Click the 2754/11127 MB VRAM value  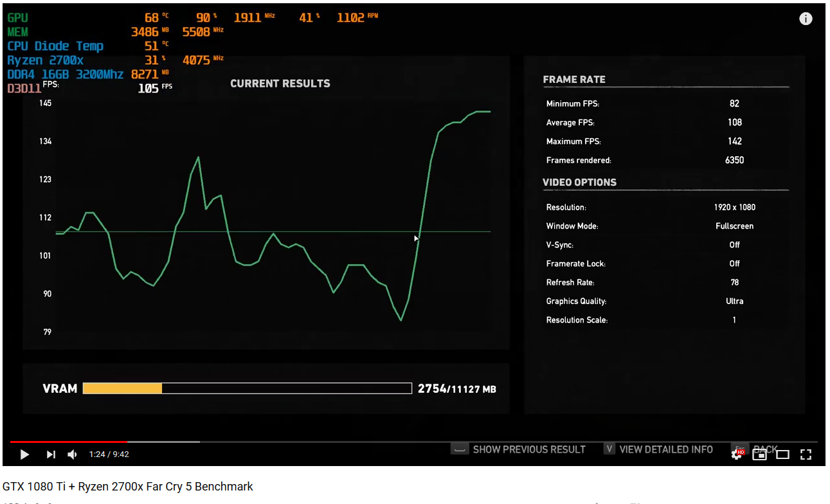[456, 389]
